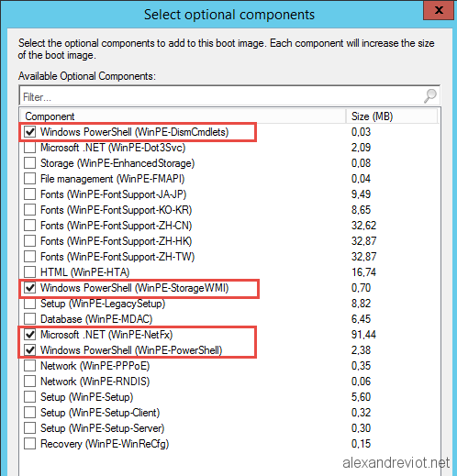The image size is (457, 476).
Task: Enable Recovery (WinPE-WinReCfg) component
Action: 30,444
